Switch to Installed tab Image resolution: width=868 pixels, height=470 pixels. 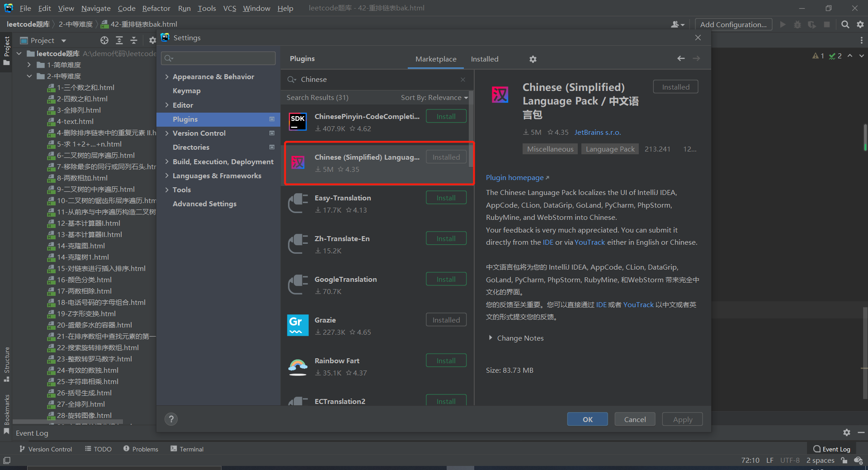tap(485, 59)
